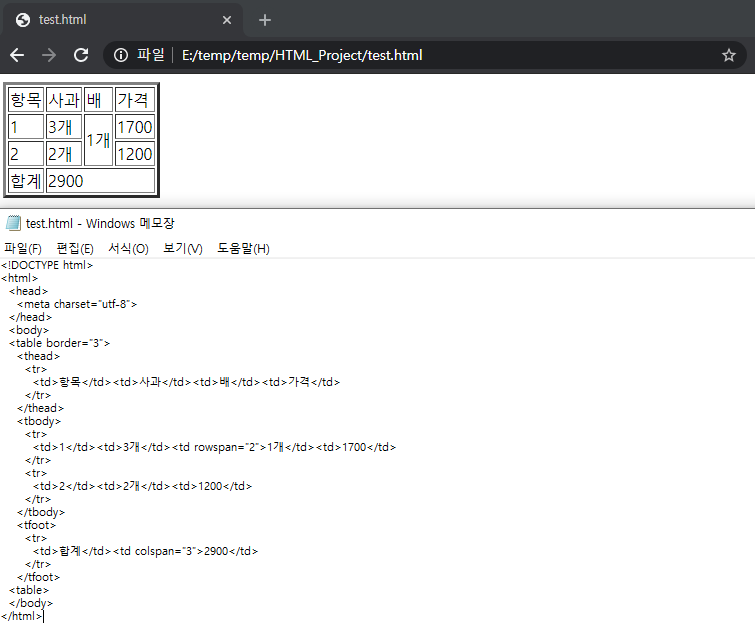The width and height of the screenshot is (755, 628).
Task: Click the code line containing 1200
Action: coord(143,486)
